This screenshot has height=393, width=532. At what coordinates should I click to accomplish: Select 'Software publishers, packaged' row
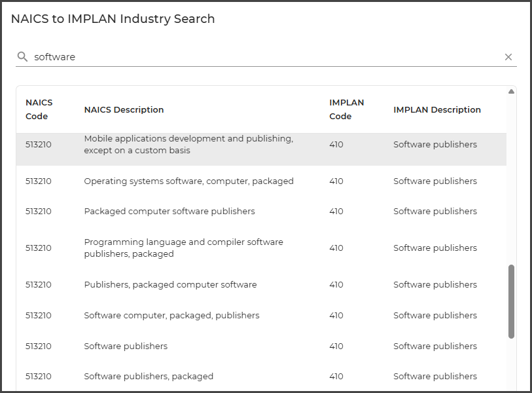pyautogui.click(x=261, y=377)
